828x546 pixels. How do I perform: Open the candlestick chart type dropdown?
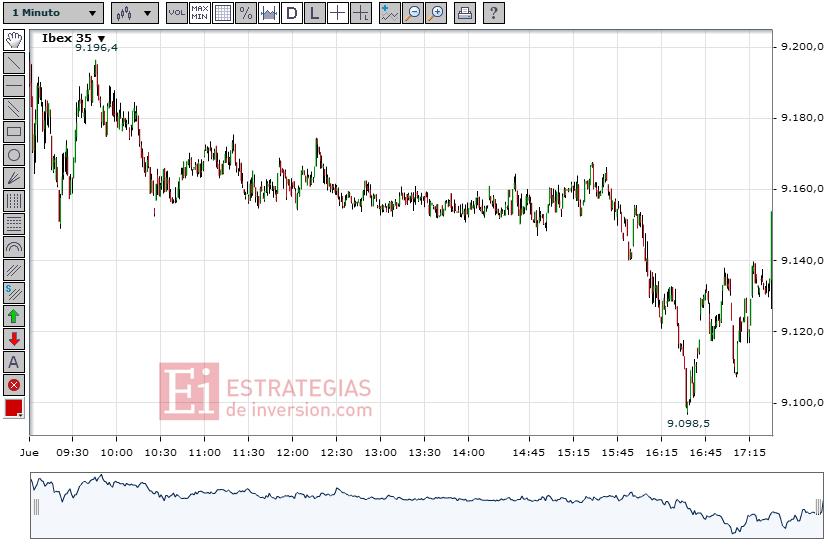click(135, 13)
